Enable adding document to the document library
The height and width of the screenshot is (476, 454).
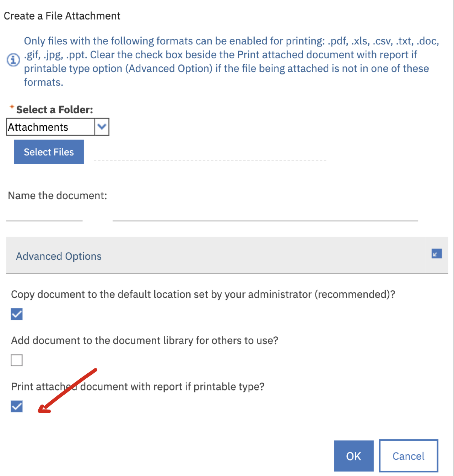coord(16,360)
